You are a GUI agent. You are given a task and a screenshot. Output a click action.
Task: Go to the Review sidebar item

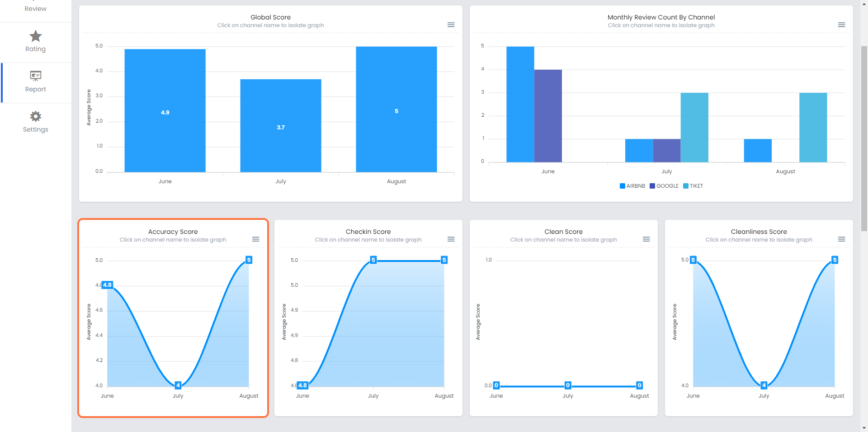coord(35,9)
